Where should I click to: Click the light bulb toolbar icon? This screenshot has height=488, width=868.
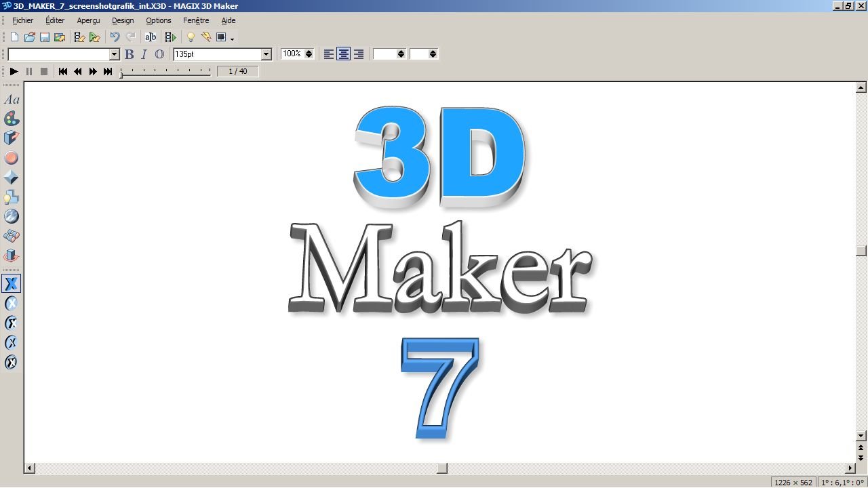(x=191, y=37)
